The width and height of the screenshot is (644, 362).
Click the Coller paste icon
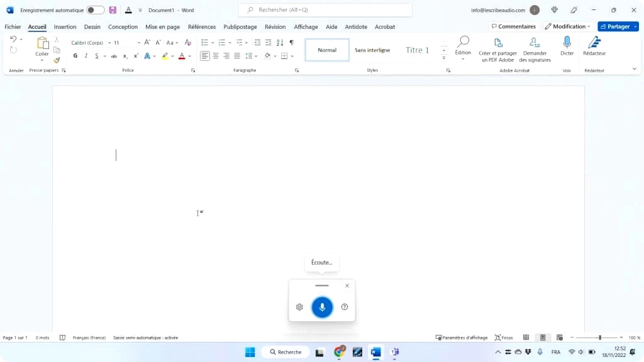42,43
